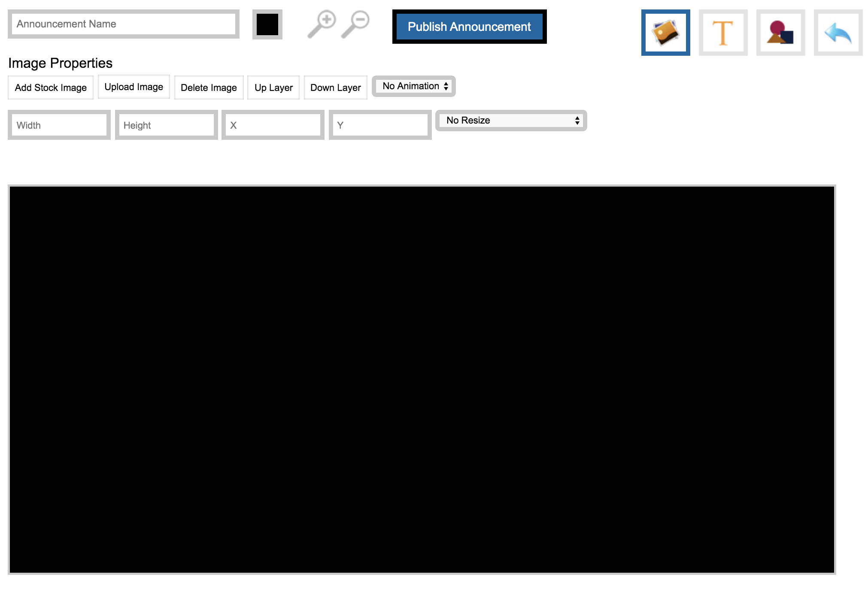Viewport: 868px width, 592px height.
Task: Select the Delete Image option
Action: [209, 86]
